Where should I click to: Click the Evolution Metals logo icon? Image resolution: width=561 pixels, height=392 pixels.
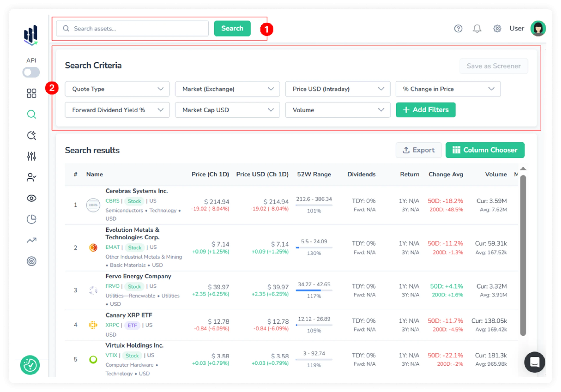coord(93,248)
